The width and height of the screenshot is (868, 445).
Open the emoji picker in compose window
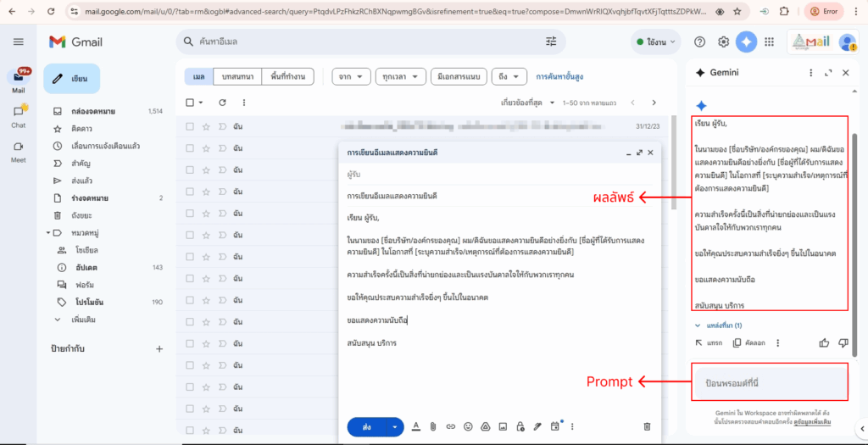(468, 426)
